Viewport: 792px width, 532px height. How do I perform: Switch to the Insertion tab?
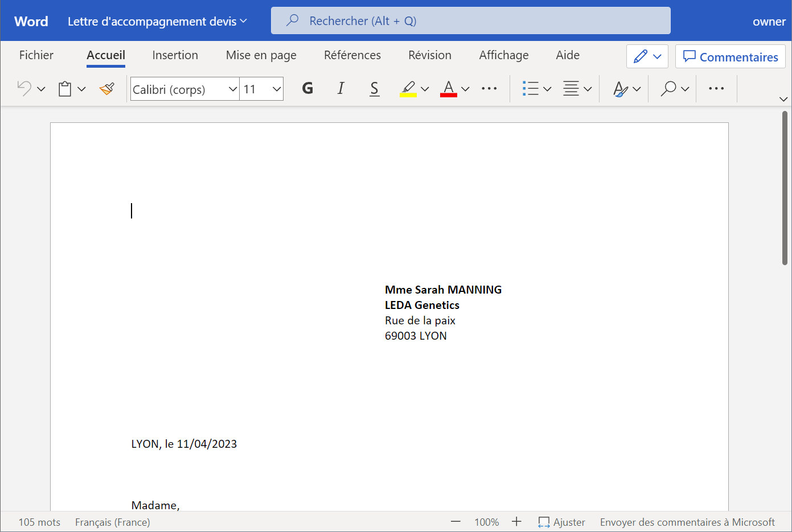click(175, 55)
